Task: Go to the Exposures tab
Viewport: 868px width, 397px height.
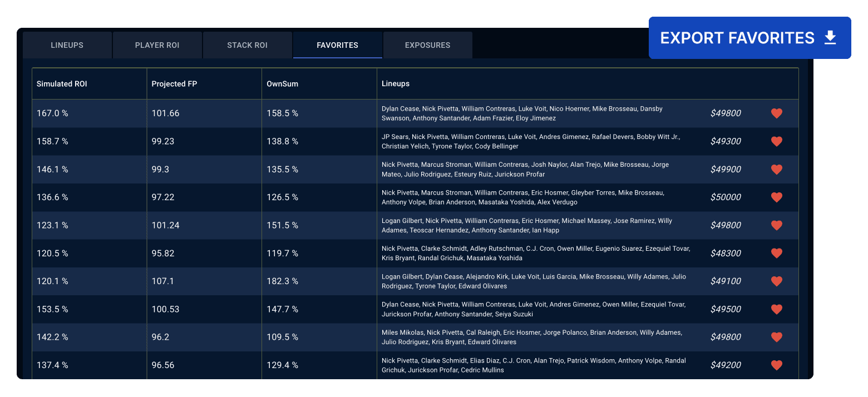Action: (x=428, y=45)
